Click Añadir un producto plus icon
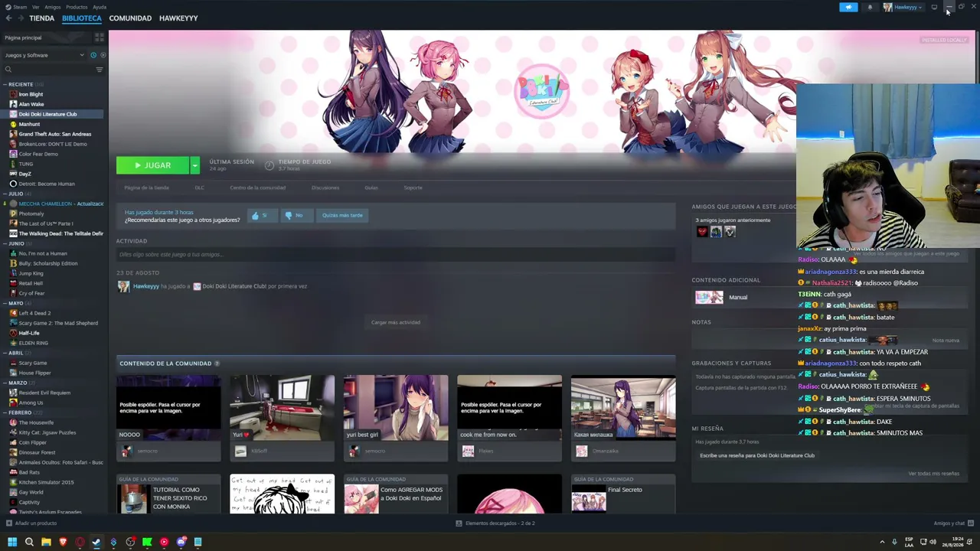Image resolution: width=980 pixels, height=551 pixels. [9, 523]
